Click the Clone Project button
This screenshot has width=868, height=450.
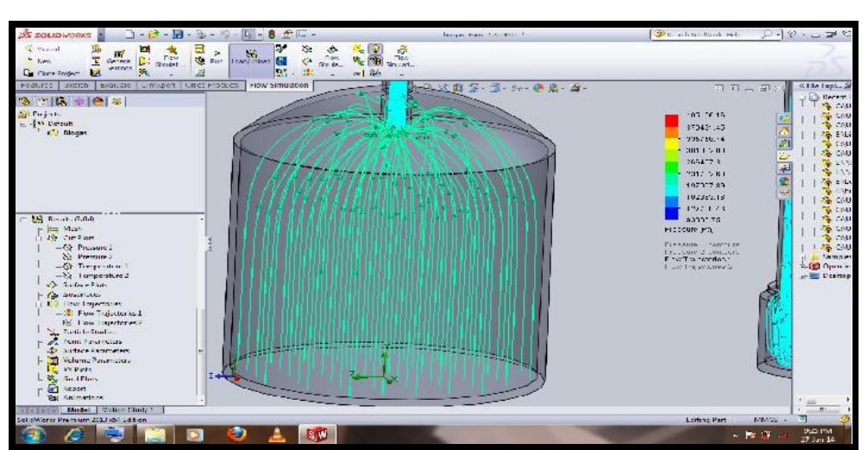(51, 73)
